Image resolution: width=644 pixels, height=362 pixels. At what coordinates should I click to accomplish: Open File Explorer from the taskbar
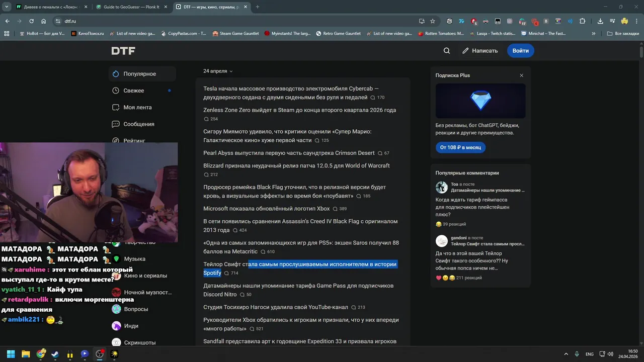[26, 354]
